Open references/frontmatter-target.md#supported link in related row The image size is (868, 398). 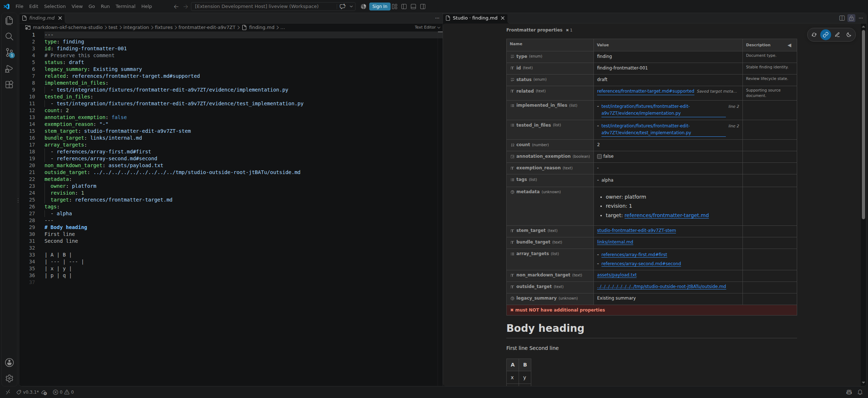[x=646, y=91]
